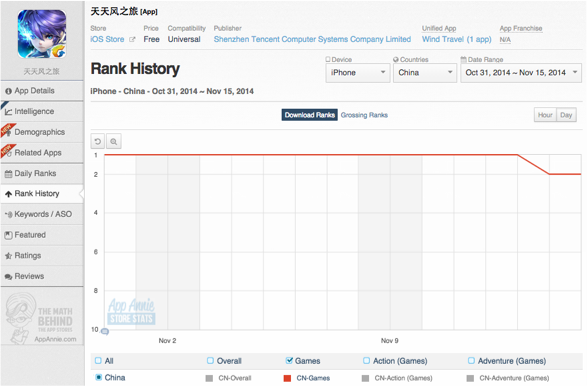Uncheck the Games category checkbox

(289, 361)
